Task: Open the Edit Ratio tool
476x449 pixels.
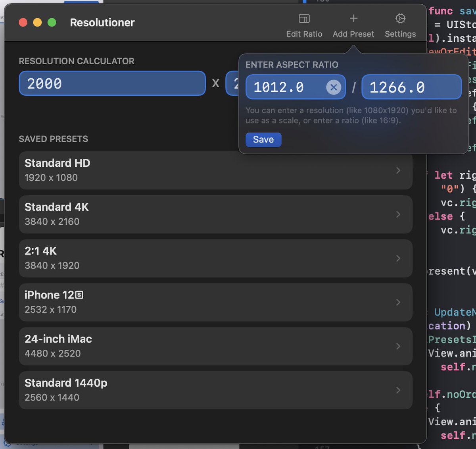Action: (x=304, y=26)
